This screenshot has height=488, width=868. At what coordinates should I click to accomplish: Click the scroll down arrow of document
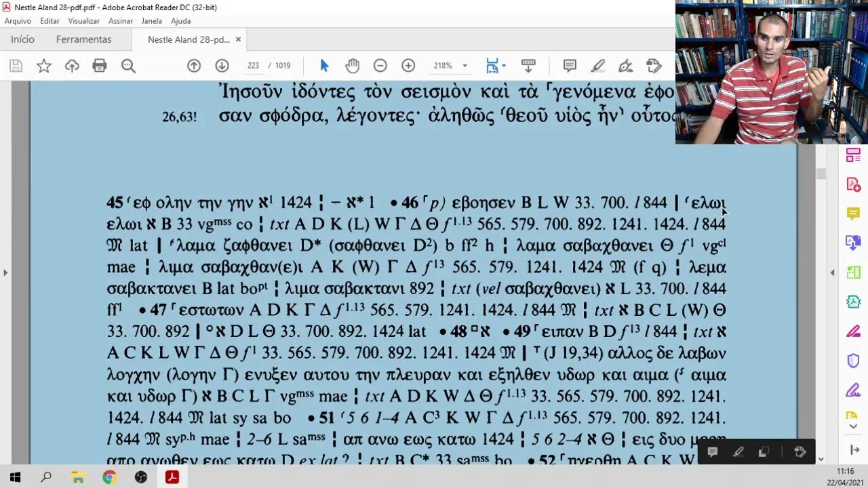pos(821,459)
